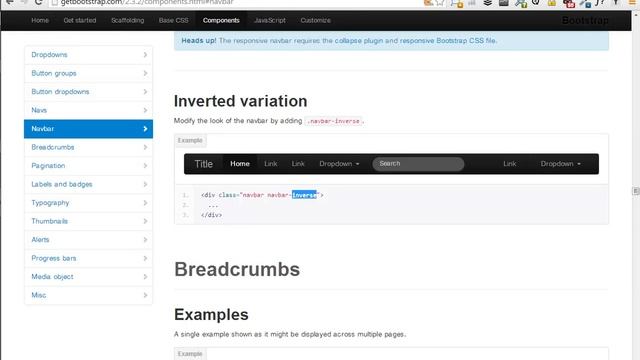This screenshot has height=360, width=640.
Task: Click the browser address bar URL
Action: (147, 2)
